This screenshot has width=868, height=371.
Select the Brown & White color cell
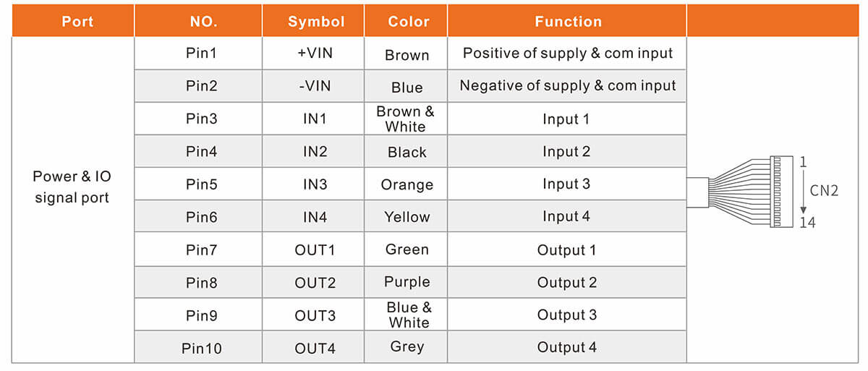tap(406, 119)
